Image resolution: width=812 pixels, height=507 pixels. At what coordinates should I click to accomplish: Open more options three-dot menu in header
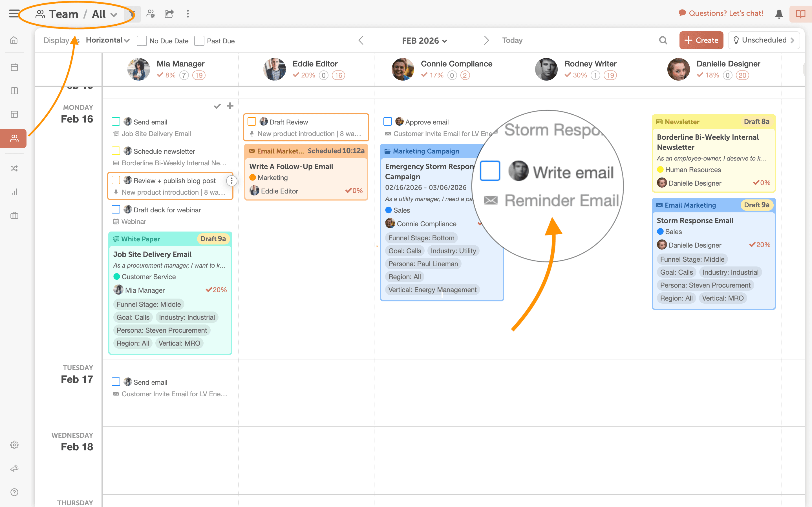click(x=187, y=14)
